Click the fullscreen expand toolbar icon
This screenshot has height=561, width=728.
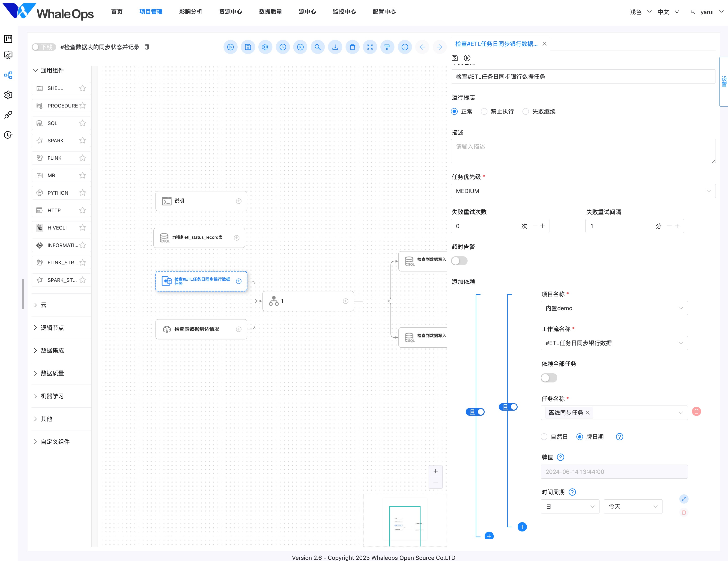point(370,47)
